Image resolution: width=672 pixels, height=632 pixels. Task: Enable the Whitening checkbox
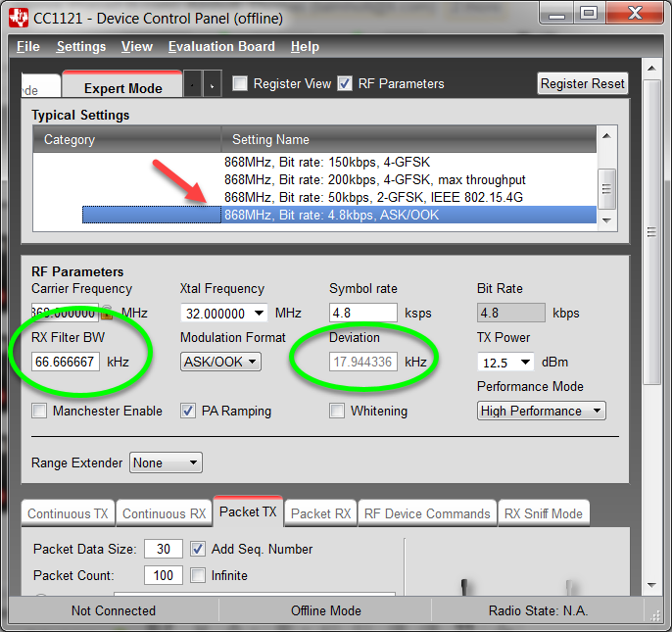pyautogui.click(x=337, y=411)
